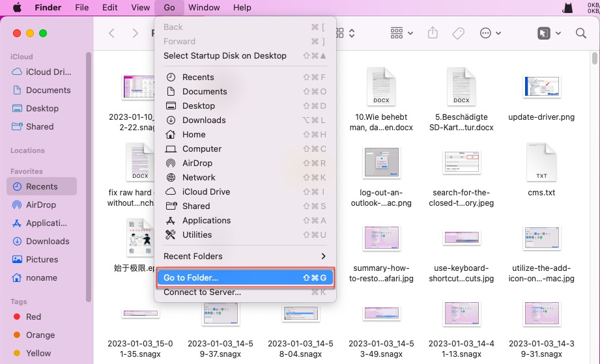Select Documents in the Go menu
This screenshot has height=364, width=600.
245,91
